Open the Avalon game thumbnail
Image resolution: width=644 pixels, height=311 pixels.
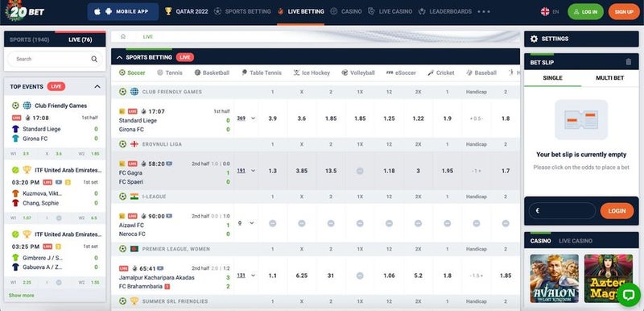(x=554, y=278)
